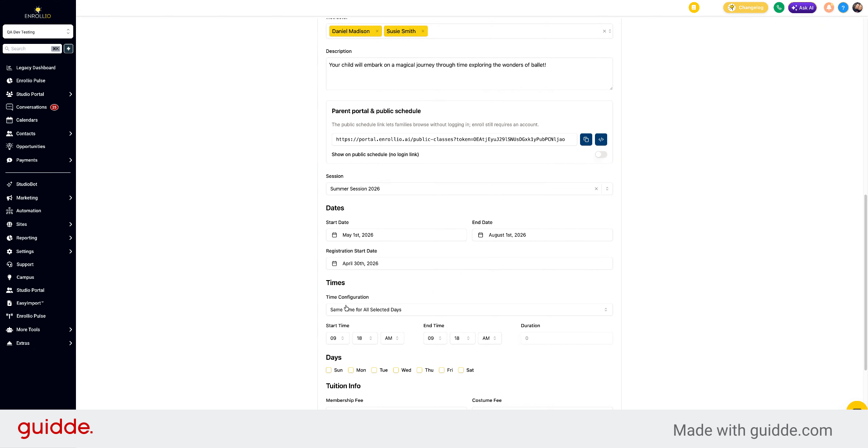Viewport: 868px width, 448px height.
Task: Toggle Show on public schedule switch
Action: (601, 154)
